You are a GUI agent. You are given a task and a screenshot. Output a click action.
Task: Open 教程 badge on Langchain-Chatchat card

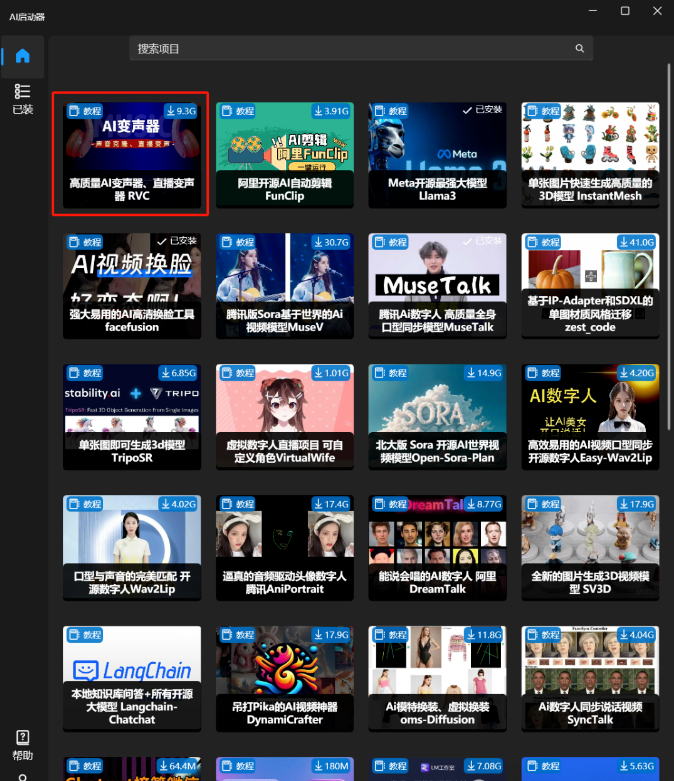(x=85, y=635)
